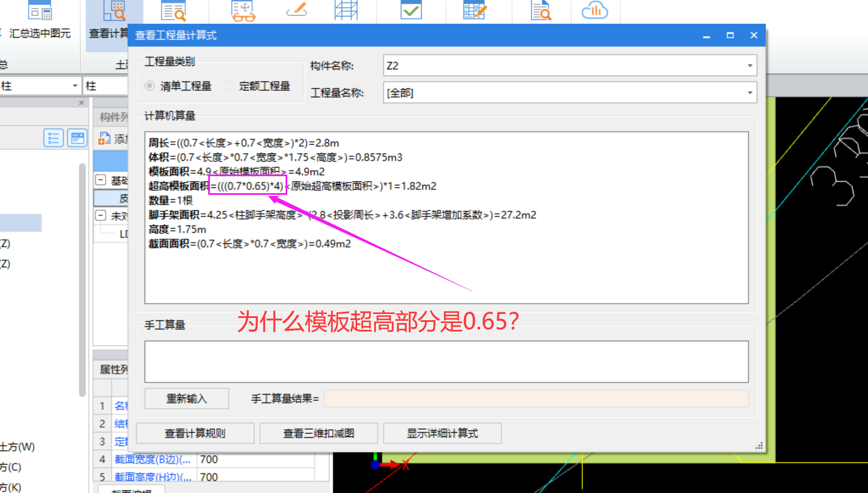Click the 查看计算式 magnifier toolbar icon
Screen dimensions: 868x493
(x=114, y=11)
